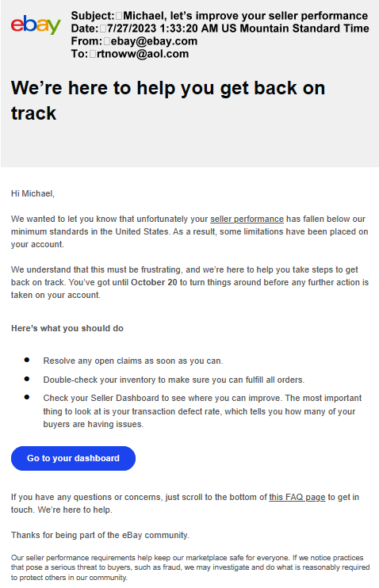Image resolution: width=379 pixels, height=588 pixels.
Task: Click Go to your dashboard button
Action: [x=73, y=458]
